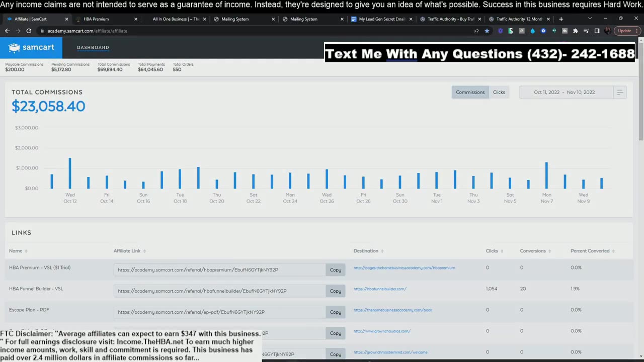Open the Oct 11 – Nov 10 date range picker
This screenshot has width=644, height=362.
567,92
